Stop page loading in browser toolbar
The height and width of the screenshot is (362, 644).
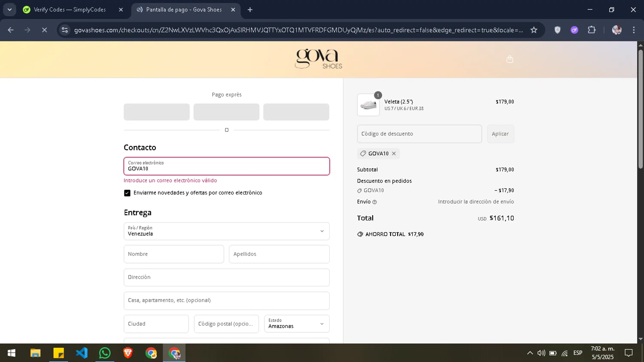click(x=44, y=30)
